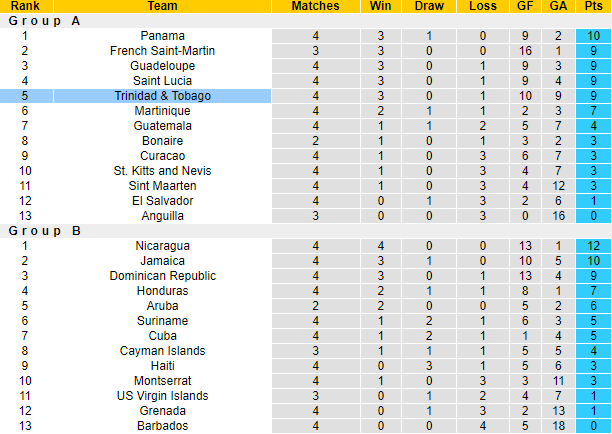Select the Group A section heading
The height and width of the screenshot is (434, 612).
[44, 21]
